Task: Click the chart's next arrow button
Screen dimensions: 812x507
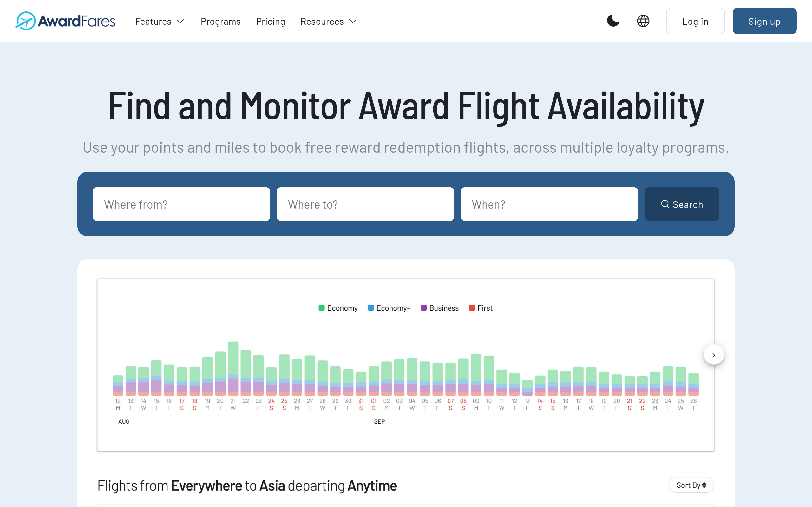Action: [713, 355]
